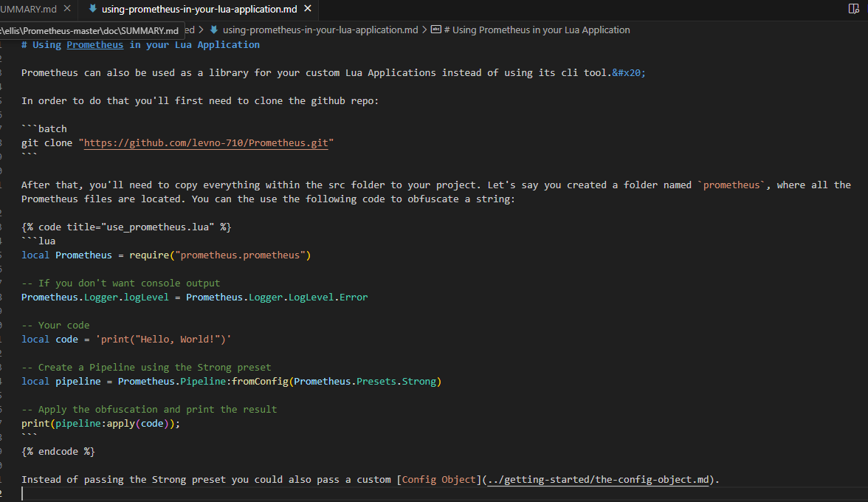Open the github.com/levno-710/Prometheus.git URL

tap(206, 142)
